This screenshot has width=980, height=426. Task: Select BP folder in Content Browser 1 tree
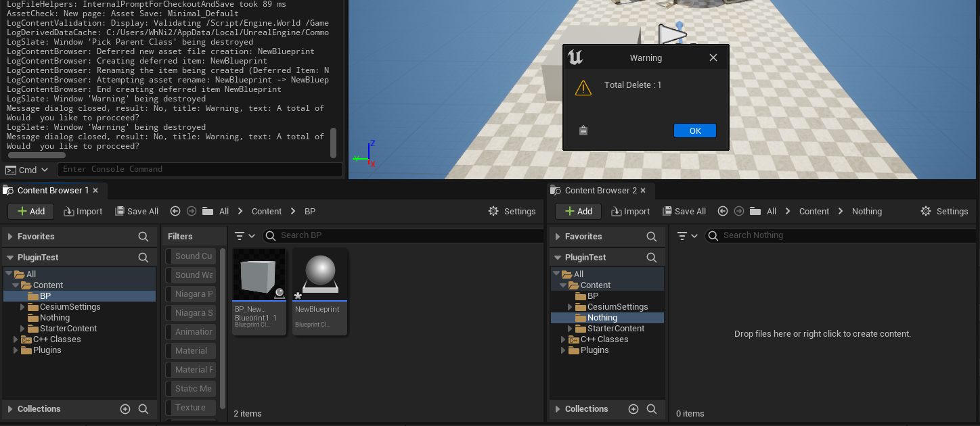[80, 296]
